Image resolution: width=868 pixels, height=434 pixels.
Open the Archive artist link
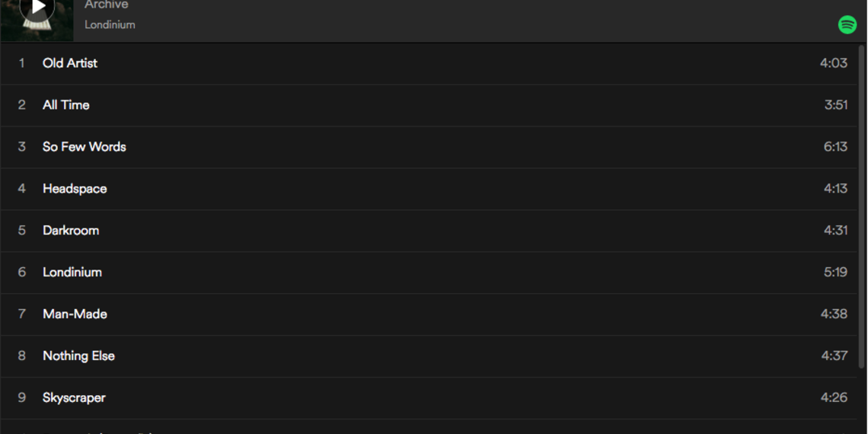click(x=107, y=5)
